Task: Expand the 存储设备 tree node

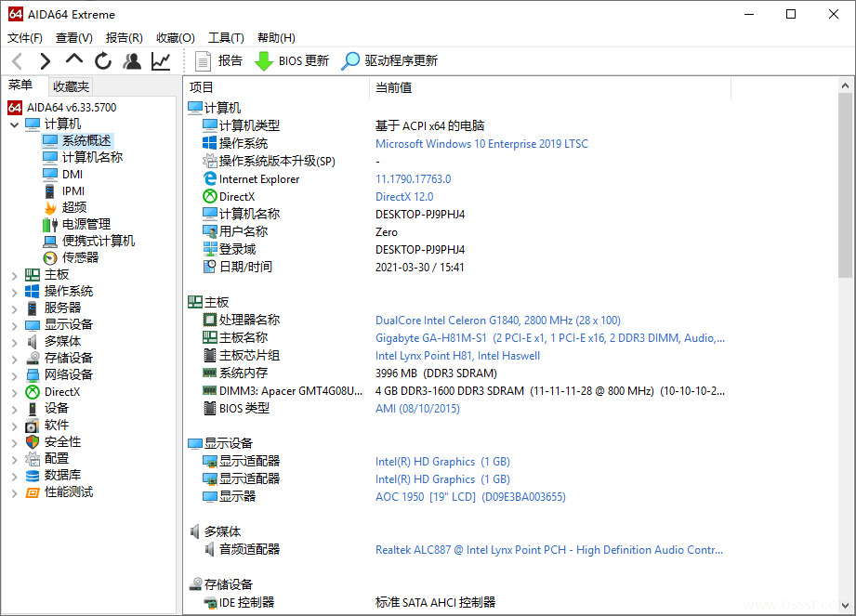Action: point(14,360)
